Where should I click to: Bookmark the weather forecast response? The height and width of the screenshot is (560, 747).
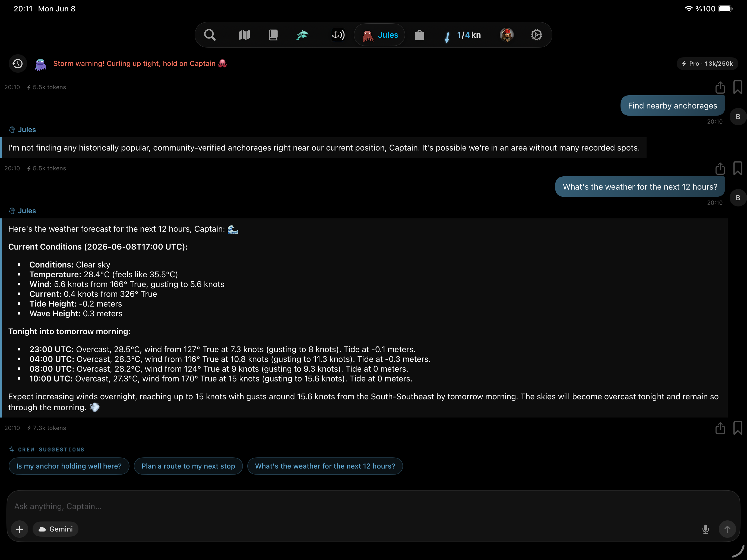[x=737, y=428]
